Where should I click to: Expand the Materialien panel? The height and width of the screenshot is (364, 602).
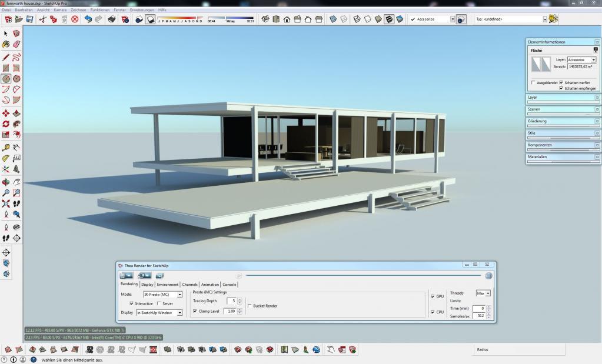[563, 157]
